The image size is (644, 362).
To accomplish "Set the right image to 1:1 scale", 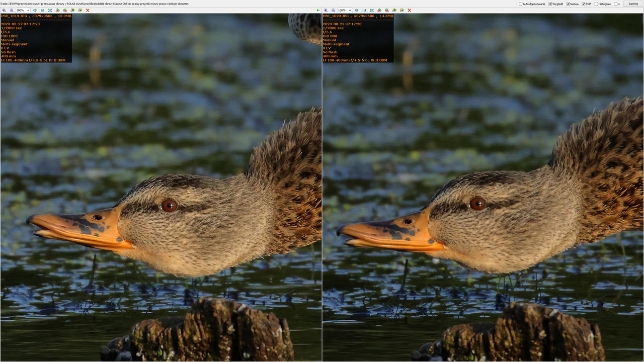I will tap(364, 10).
